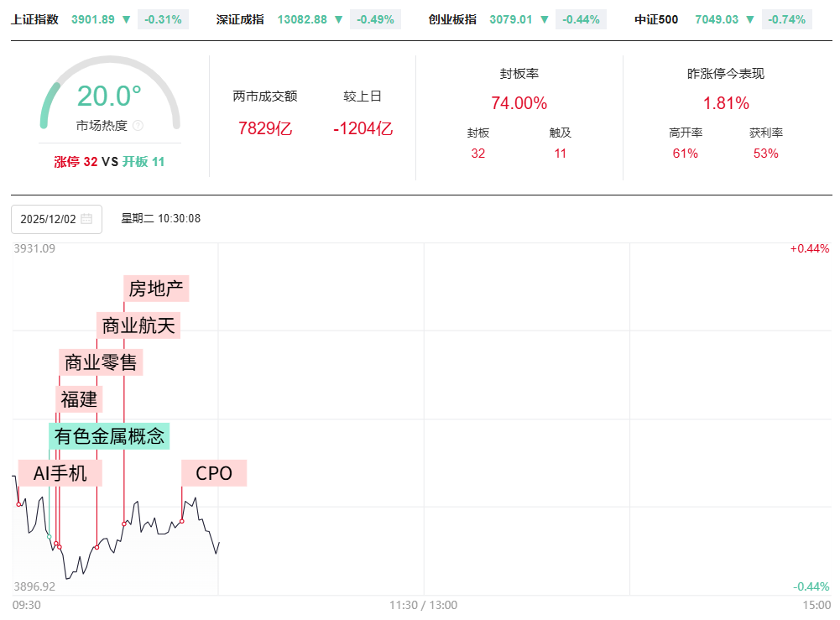Click the green 有色金属概念 tag

click(x=109, y=436)
